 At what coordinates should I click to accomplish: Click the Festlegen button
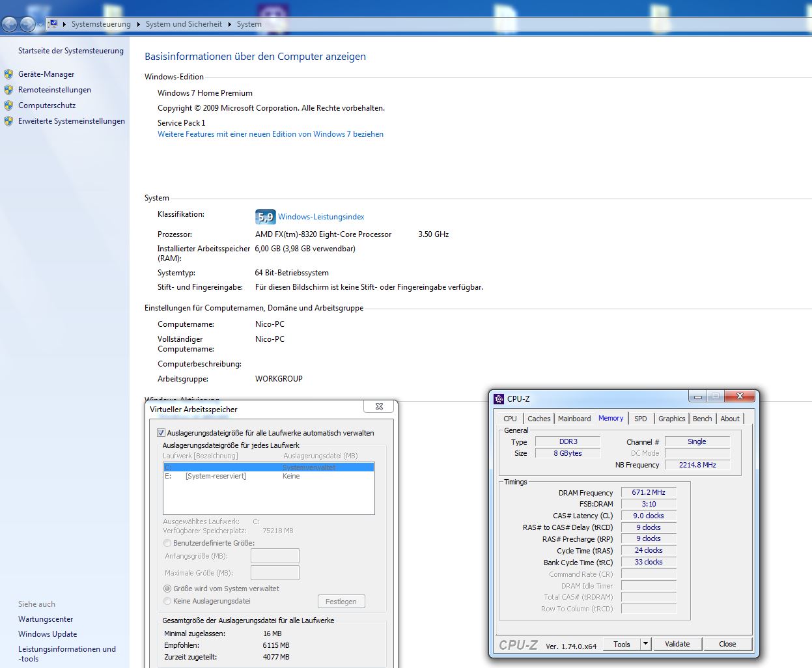[341, 602]
